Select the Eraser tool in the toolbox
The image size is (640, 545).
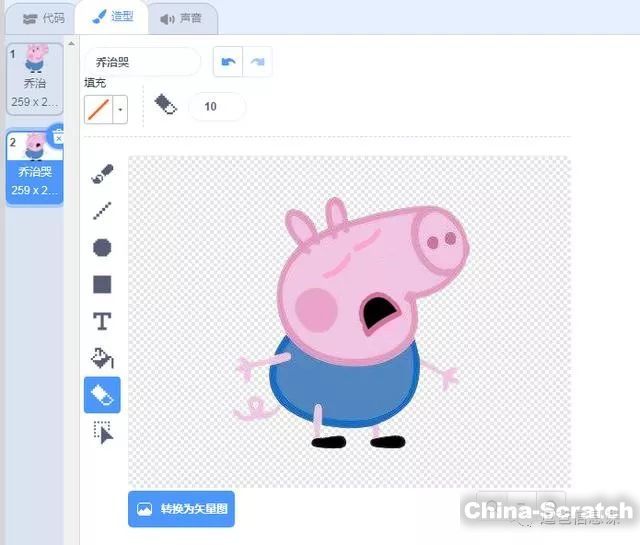[102, 395]
